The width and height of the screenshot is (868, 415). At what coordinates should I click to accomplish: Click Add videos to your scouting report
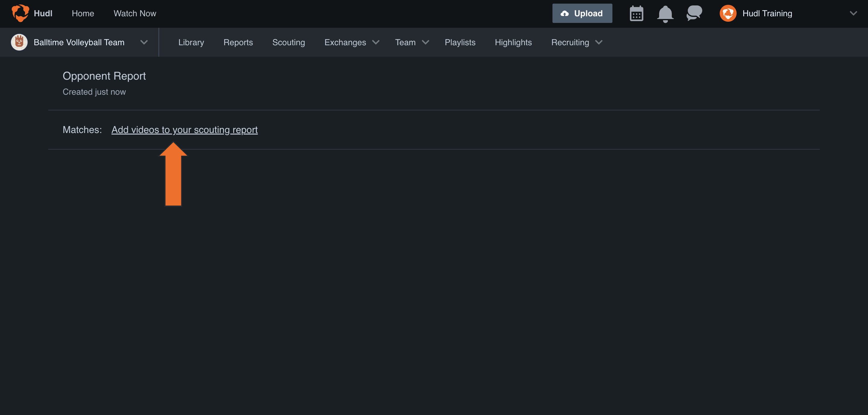tap(184, 130)
